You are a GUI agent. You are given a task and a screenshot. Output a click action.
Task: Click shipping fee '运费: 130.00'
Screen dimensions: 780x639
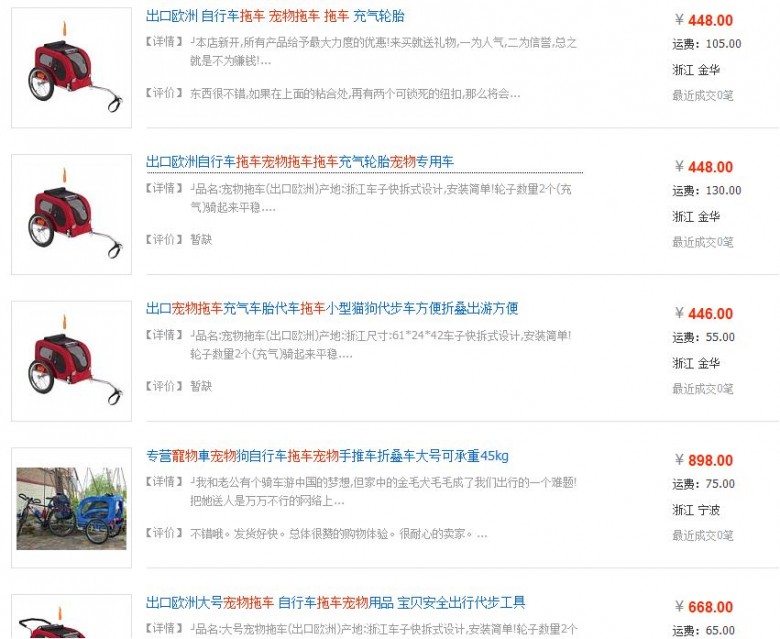707,190
